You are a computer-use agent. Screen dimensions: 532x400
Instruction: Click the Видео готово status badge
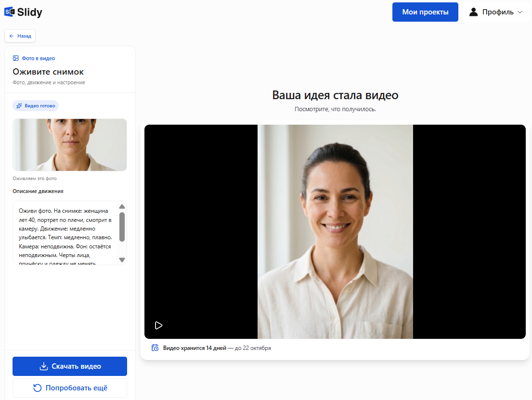click(36, 105)
